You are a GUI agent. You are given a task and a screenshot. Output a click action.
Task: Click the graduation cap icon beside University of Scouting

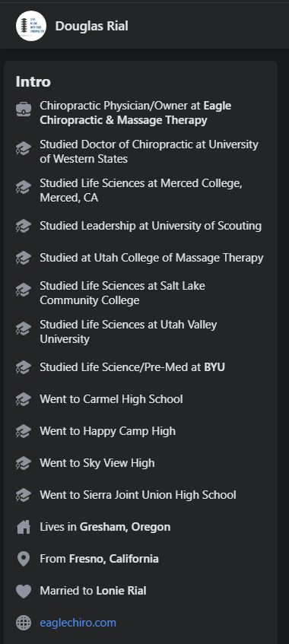coord(24,226)
